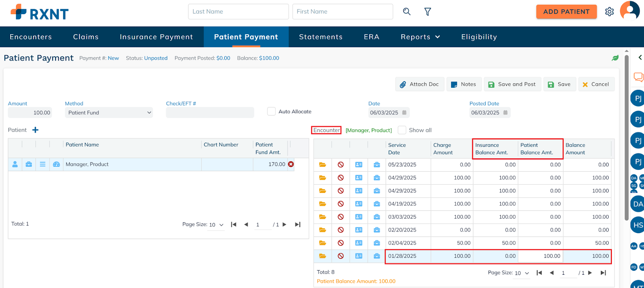Open folder icon for 05/23/2025 encounter
The height and width of the screenshot is (288, 644).
[322, 165]
